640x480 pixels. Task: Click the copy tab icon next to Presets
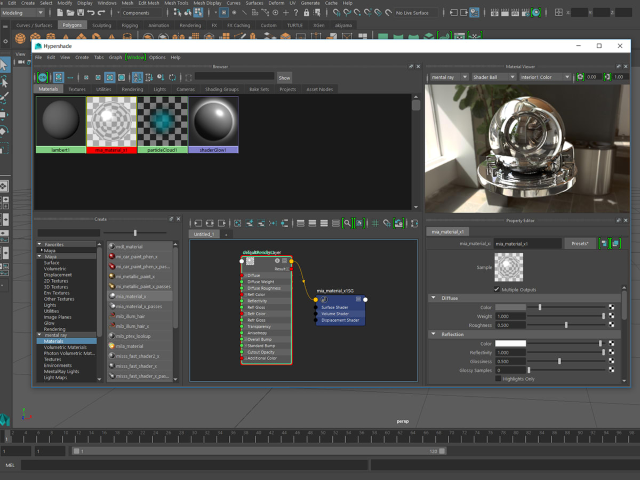pos(615,244)
